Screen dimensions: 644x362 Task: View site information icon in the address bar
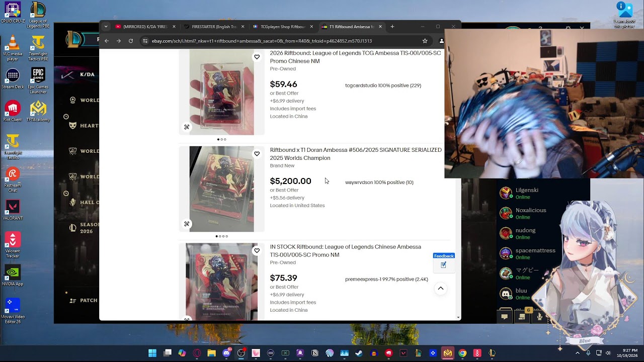[145, 41]
